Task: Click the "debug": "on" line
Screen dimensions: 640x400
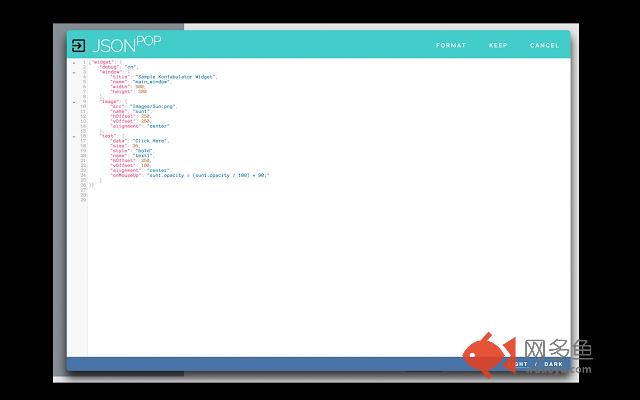Action: point(119,67)
